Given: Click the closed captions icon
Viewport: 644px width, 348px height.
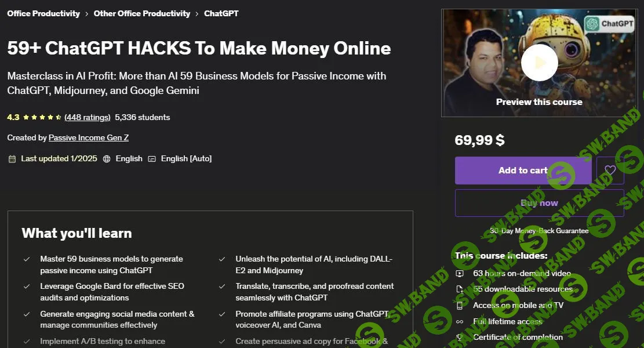Looking at the screenshot, I should (x=152, y=159).
